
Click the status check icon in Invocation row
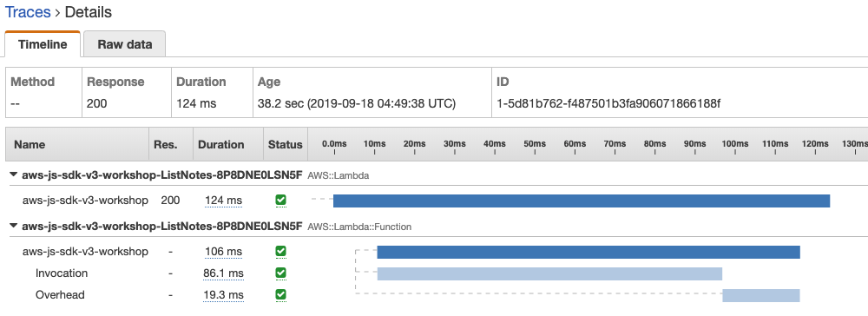[x=280, y=273]
